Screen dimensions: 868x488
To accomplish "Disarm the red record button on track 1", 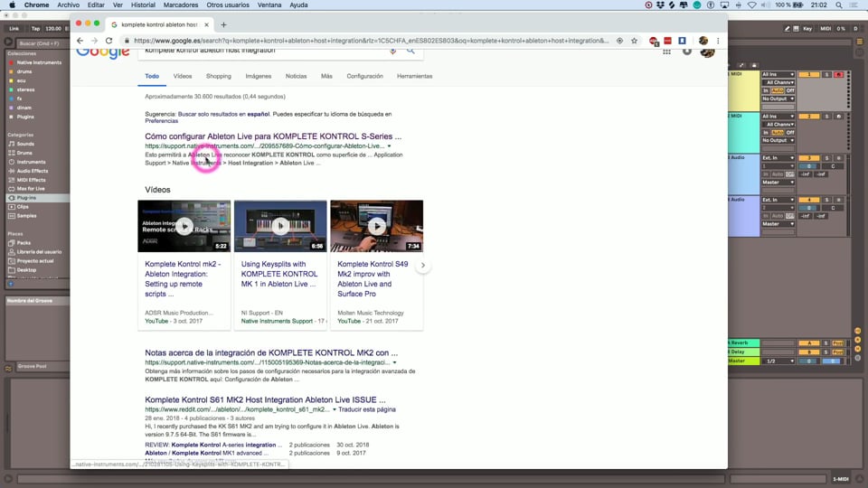I will [839, 74].
